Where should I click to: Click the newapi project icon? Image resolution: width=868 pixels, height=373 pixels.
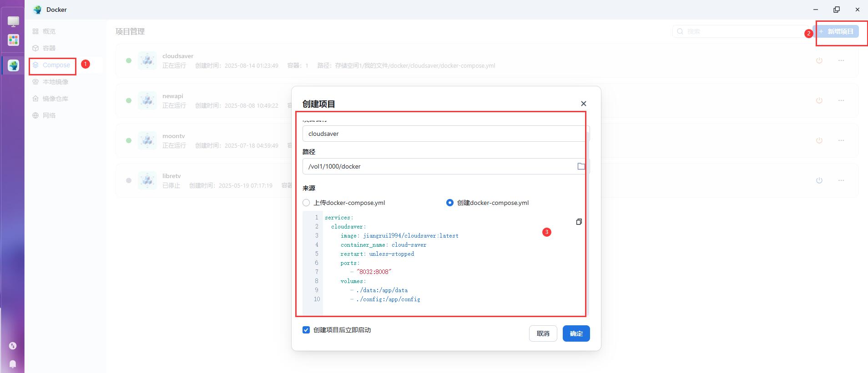[147, 100]
